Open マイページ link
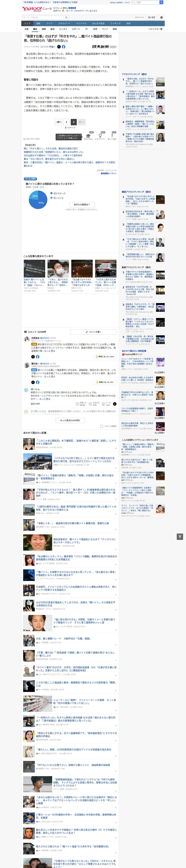186x868 pixels. pyautogui.click(x=139, y=17)
